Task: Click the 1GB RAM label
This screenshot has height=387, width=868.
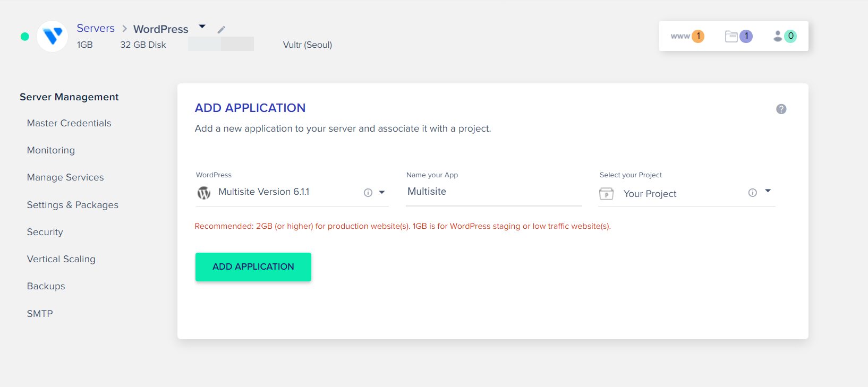Action: pos(85,45)
